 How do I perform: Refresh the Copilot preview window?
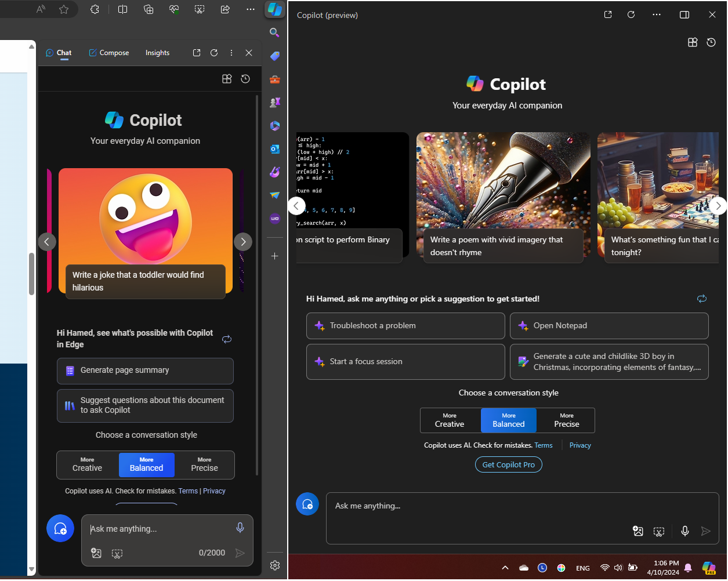click(x=631, y=14)
